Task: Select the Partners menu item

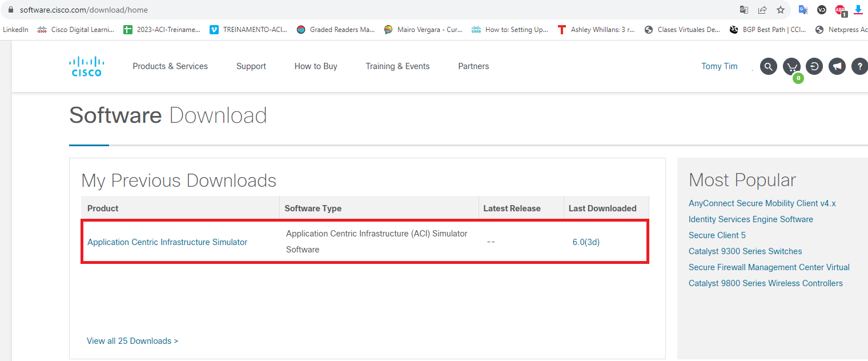Action: [x=473, y=66]
